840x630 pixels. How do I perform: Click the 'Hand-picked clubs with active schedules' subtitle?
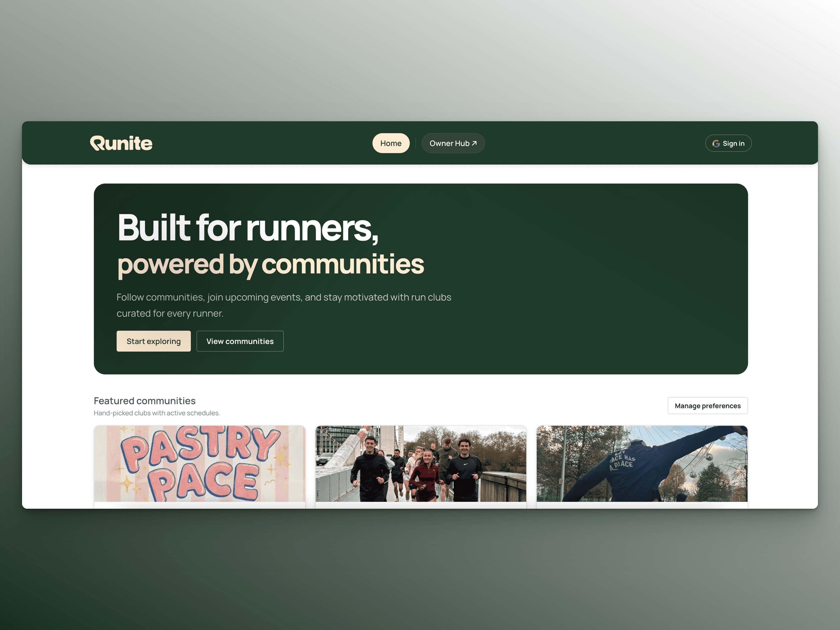click(x=157, y=413)
